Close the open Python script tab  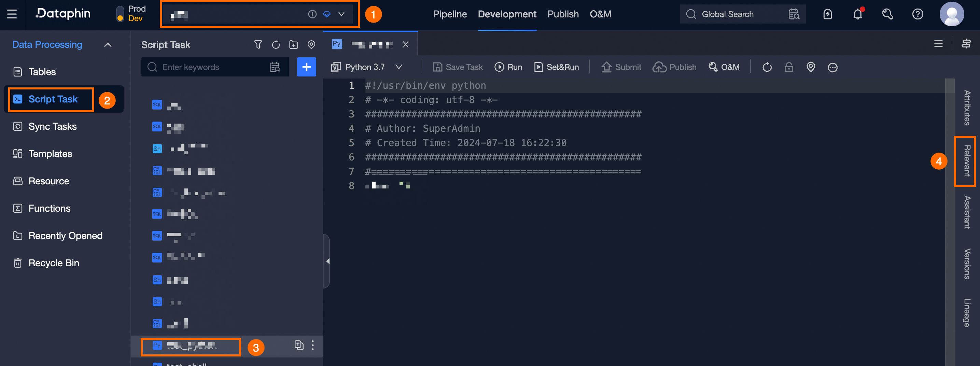406,44
